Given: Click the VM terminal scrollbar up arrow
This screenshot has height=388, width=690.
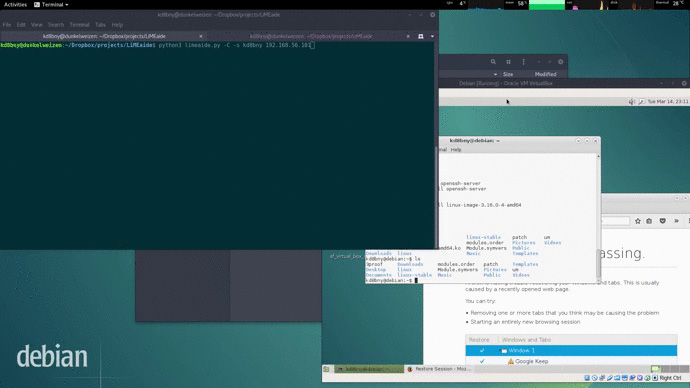Looking at the screenshot, I should click(598, 156).
